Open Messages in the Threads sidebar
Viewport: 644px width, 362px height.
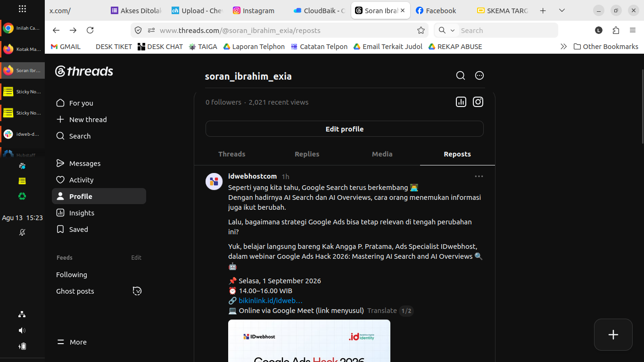99,164
